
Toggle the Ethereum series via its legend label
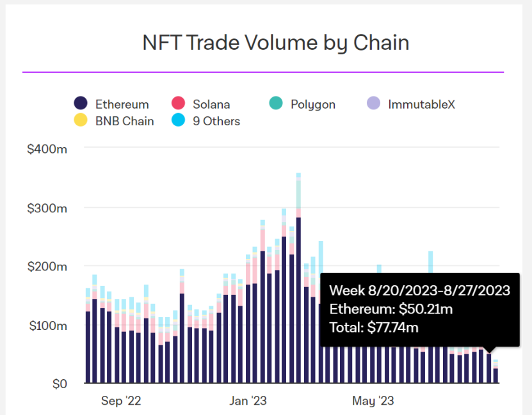(122, 104)
